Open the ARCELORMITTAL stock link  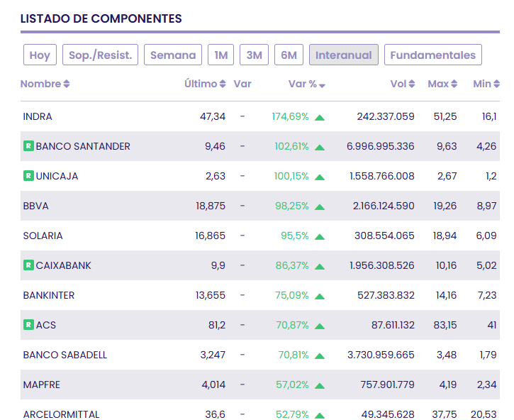61,414
